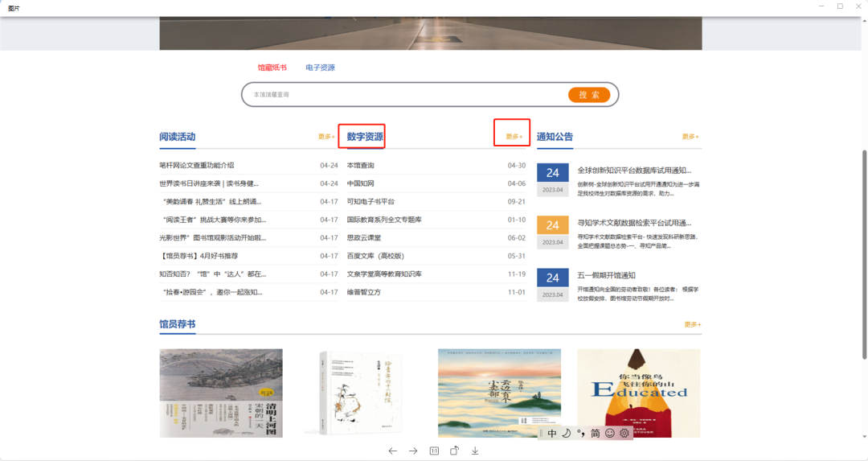
Task: Open the 馆员荐书 section heading
Action: point(177,324)
